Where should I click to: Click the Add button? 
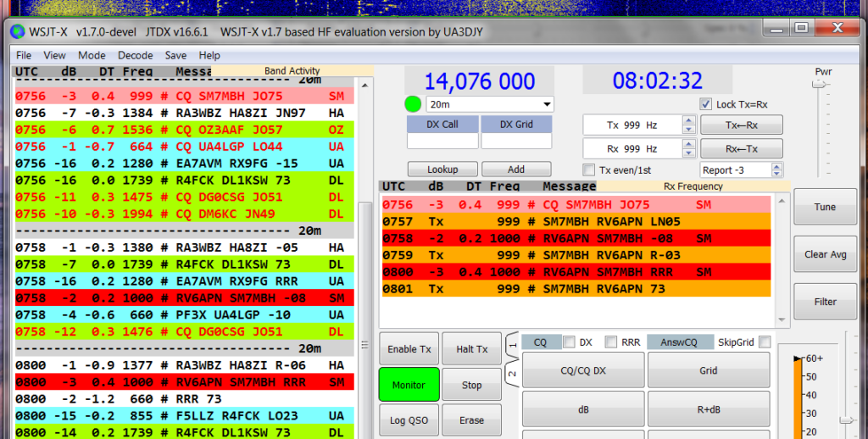click(x=516, y=169)
